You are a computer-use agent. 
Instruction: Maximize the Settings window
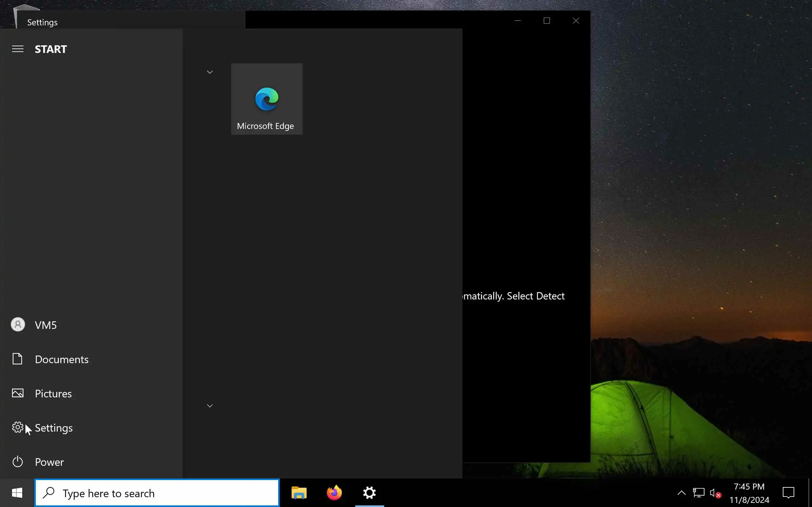pos(547,21)
